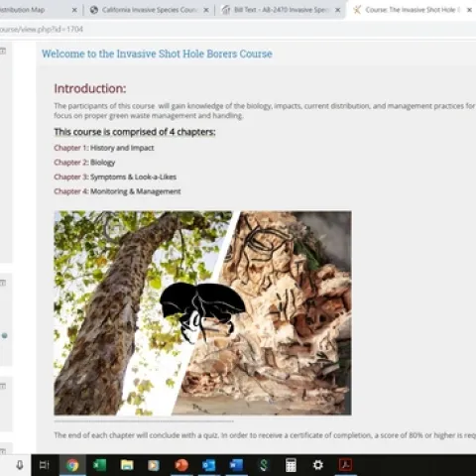Open Chapter 1: History and Impact
Screen dimensions: 476x476
coord(104,148)
